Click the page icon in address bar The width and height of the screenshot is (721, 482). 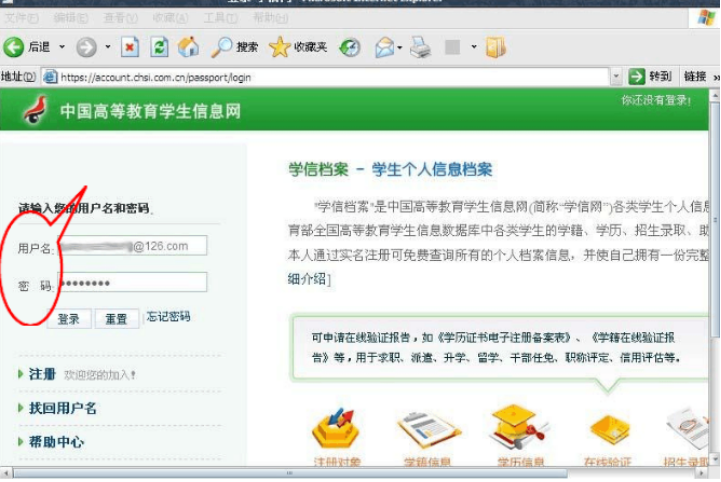coord(50,77)
